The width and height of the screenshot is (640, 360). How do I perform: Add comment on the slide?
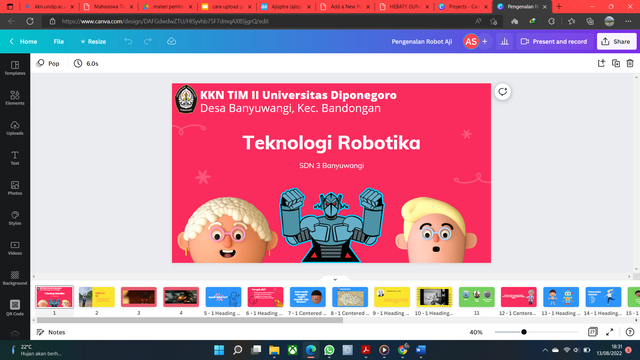(x=502, y=92)
